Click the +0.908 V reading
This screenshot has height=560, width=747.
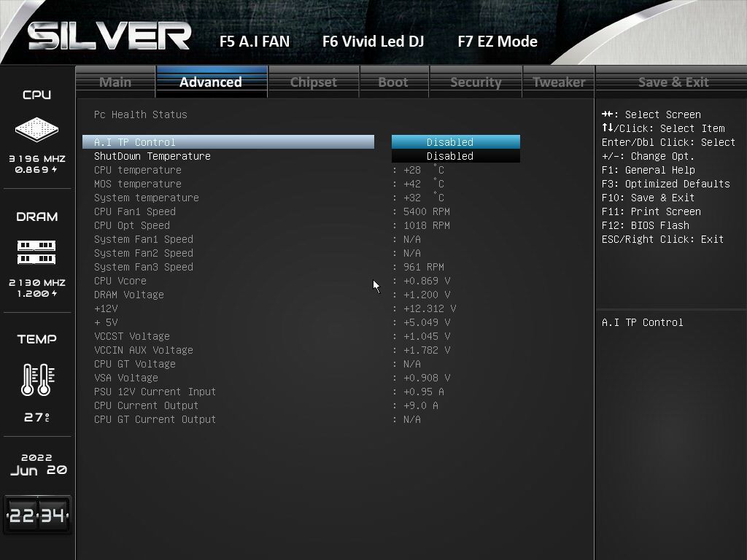coord(427,378)
